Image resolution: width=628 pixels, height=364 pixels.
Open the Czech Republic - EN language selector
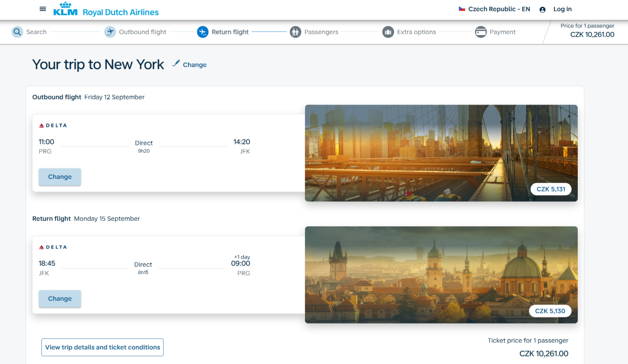(494, 9)
